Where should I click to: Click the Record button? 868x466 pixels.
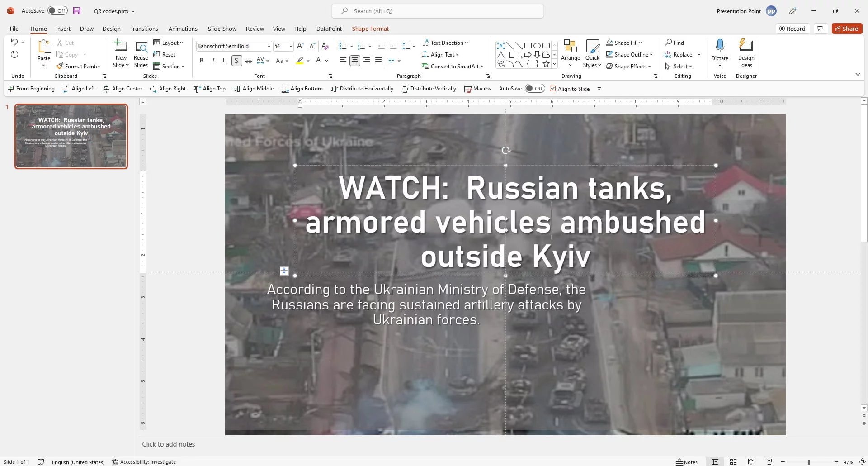pyautogui.click(x=793, y=28)
